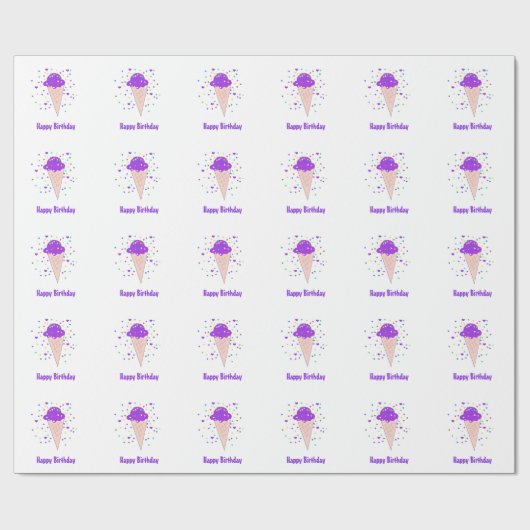Click the 'Happy Birthday' text under top-left cone
530x530 pixels.
click(56, 126)
